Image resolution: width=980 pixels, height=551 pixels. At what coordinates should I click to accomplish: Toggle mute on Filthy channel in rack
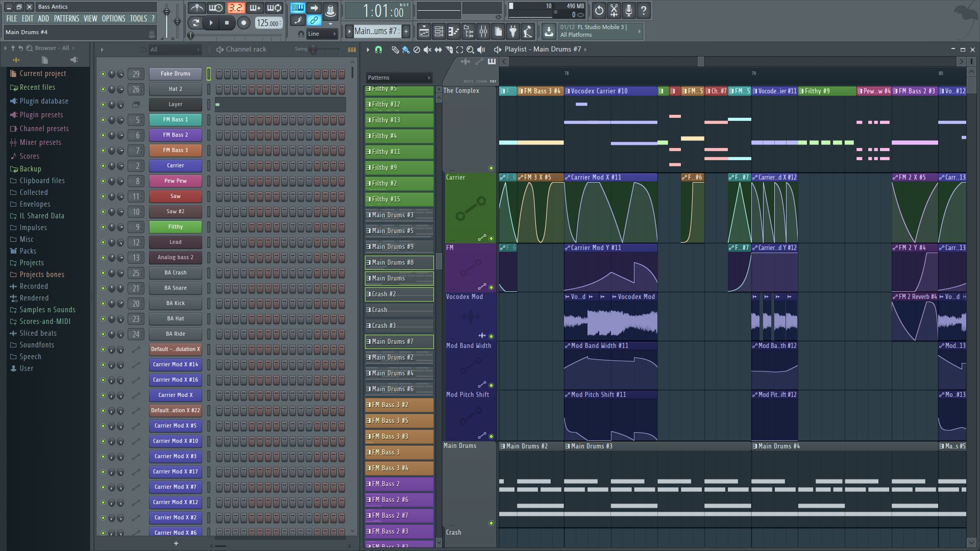click(x=102, y=226)
